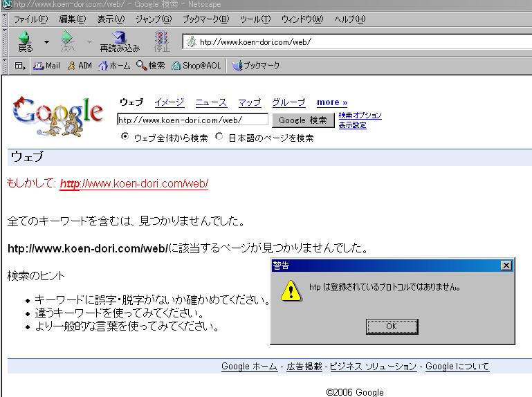Image resolution: width=532 pixels, height=397 pixels.
Task: Open the ウィンドウ(W) menu
Action: coord(302,19)
